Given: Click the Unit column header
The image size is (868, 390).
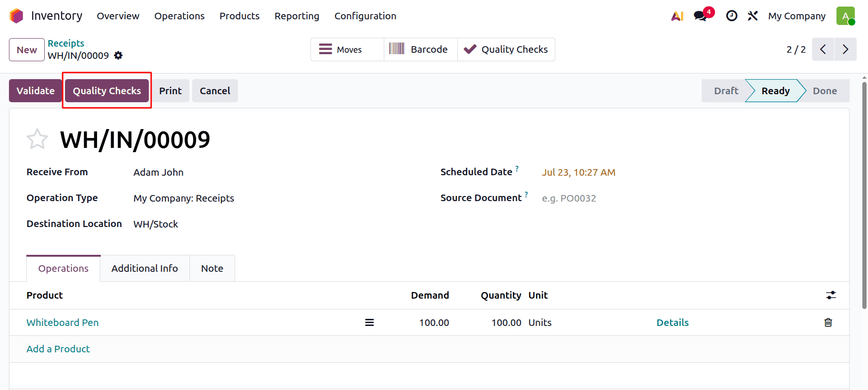Looking at the screenshot, I should click(538, 295).
